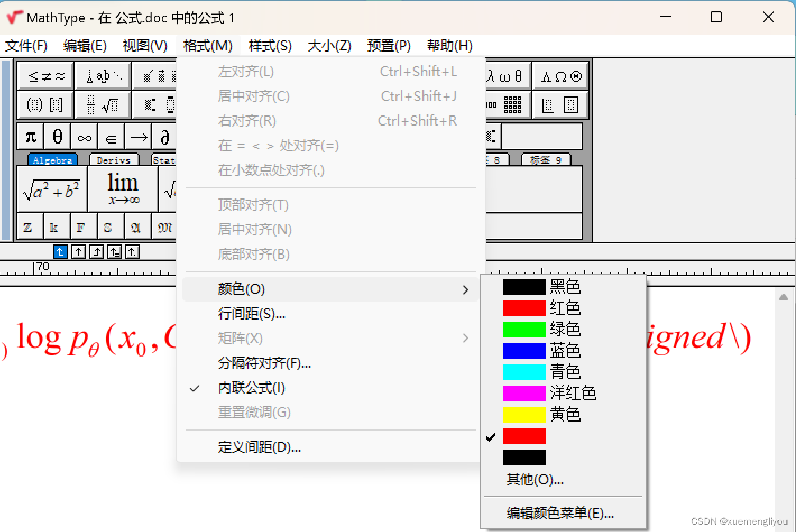Select the checked custom red color

(524, 436)
